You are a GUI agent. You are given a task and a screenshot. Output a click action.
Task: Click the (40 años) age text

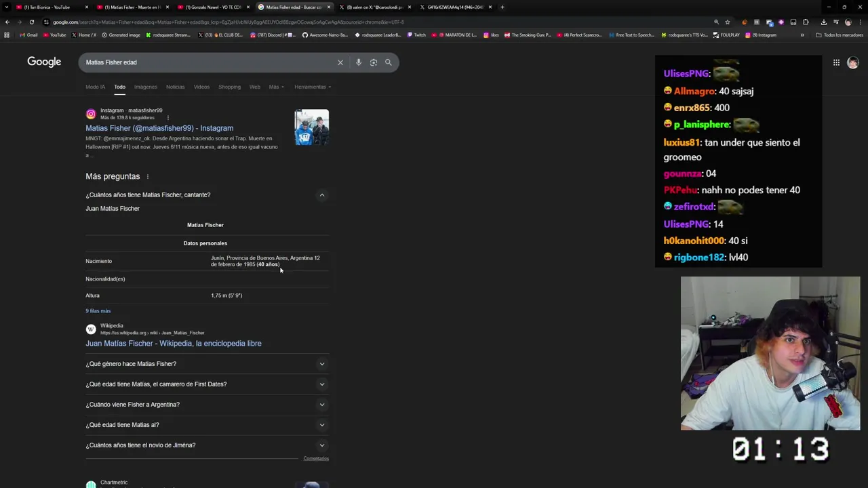click(268, 264)
